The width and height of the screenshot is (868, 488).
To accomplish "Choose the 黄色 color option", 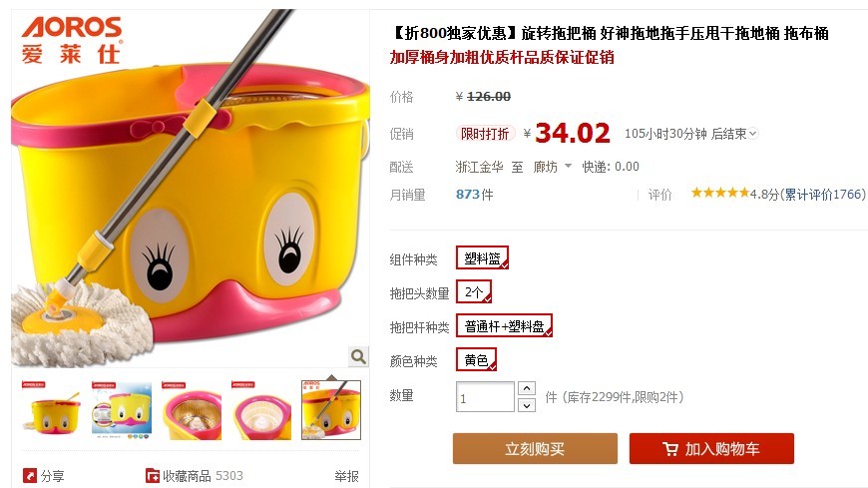I will point(476,360).
